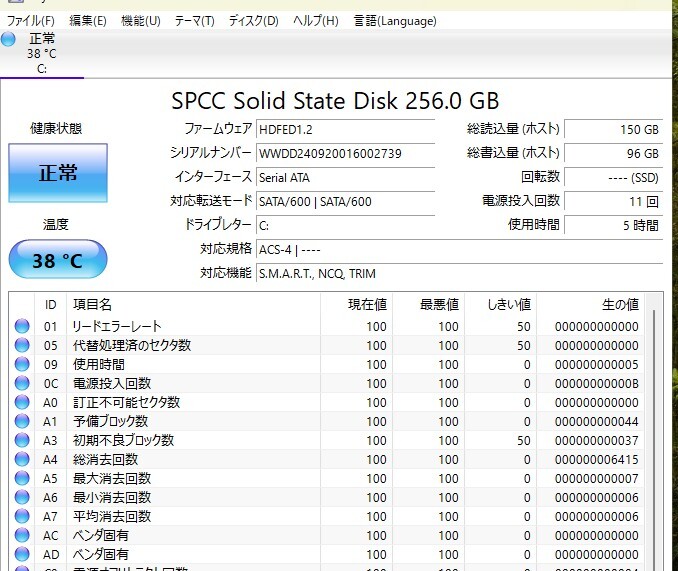Click the status icon of row AC ベンダ固有
The width and height of the screenshot is (678, 571).
22,536
